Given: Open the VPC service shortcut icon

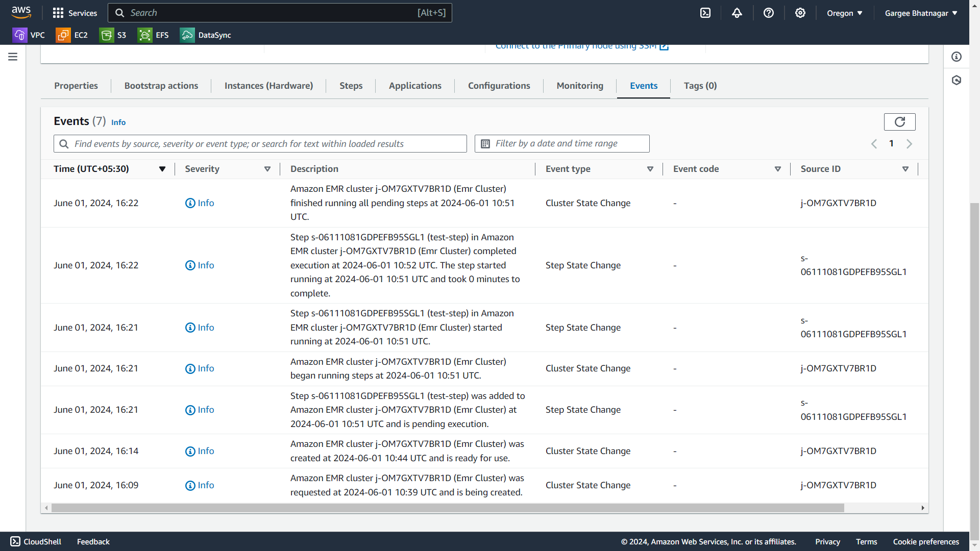Looking at the screenshot, I should click(19, 35).
